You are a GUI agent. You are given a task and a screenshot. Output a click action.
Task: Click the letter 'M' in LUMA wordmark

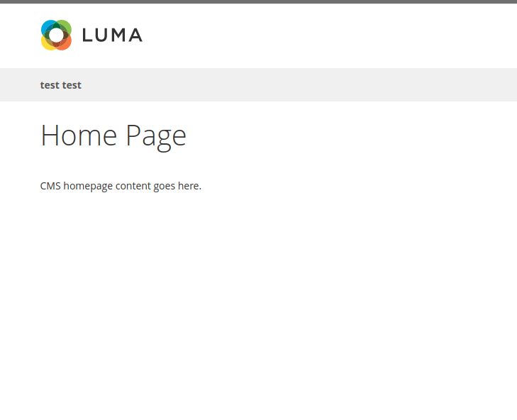(117, 35)
